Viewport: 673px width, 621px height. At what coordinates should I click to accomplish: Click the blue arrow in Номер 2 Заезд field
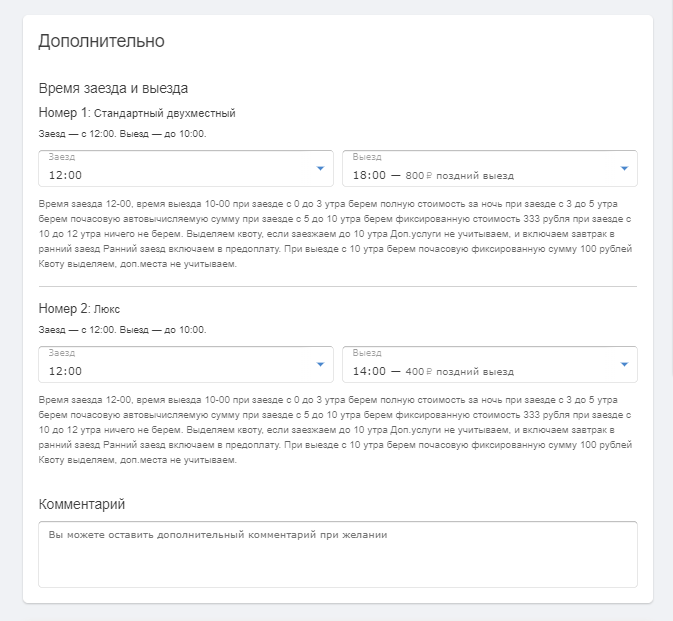[320, 364]
